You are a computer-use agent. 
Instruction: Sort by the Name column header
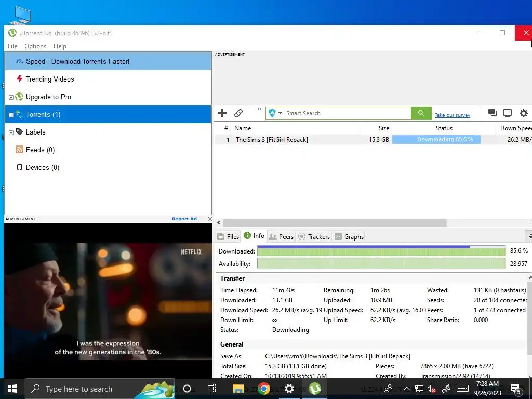296,128
